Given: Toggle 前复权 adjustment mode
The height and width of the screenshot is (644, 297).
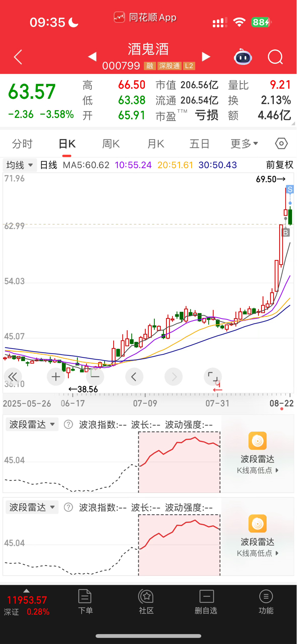Looking at the screenshot, I should point(280,165).
